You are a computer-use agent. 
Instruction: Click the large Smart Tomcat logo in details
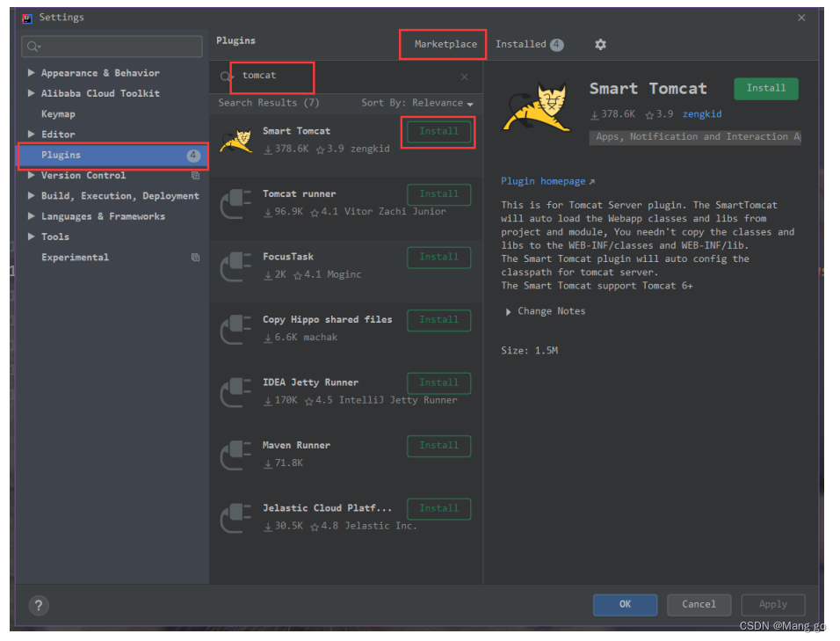[536, 107]
